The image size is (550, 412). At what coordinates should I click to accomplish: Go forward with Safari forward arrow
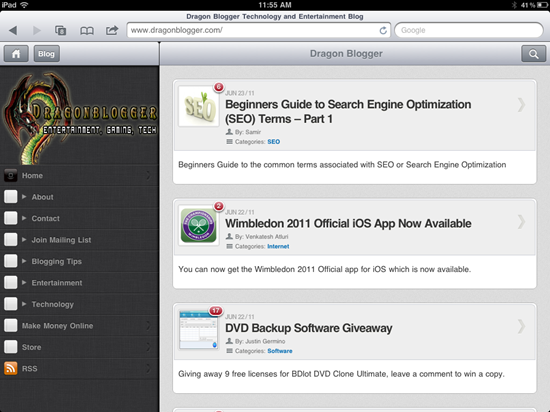pos(36,31)
